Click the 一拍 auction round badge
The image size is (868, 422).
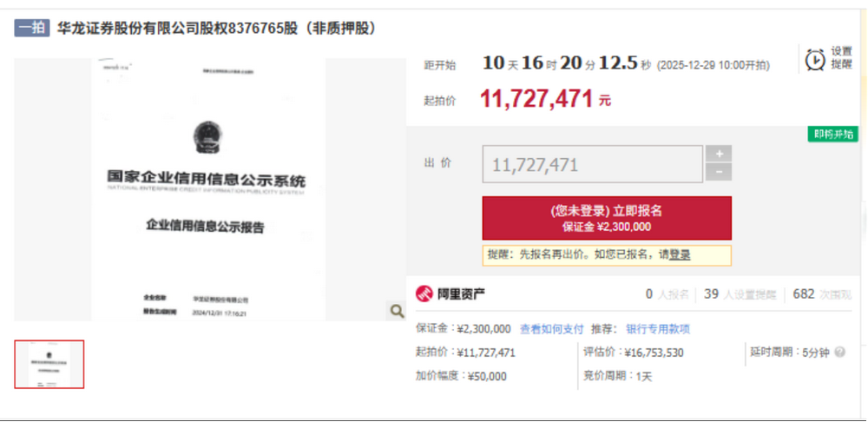click(31, 28)
